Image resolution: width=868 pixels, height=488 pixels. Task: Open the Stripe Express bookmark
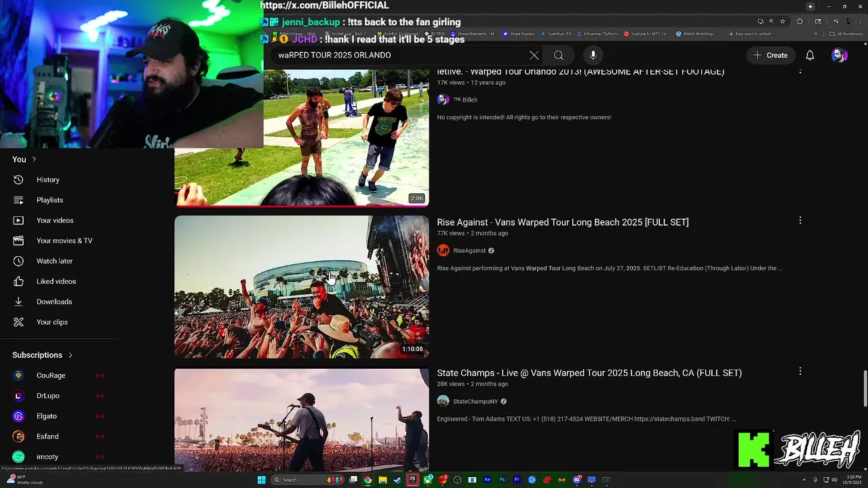point(519,34)
